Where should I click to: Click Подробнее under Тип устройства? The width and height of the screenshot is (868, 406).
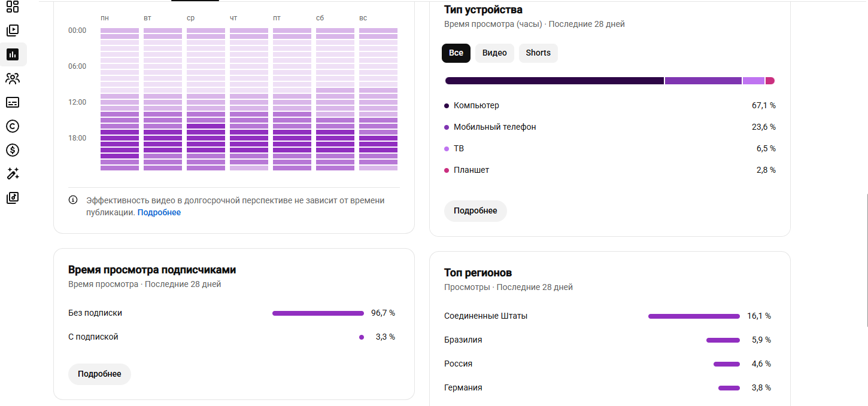click(475, 210)
